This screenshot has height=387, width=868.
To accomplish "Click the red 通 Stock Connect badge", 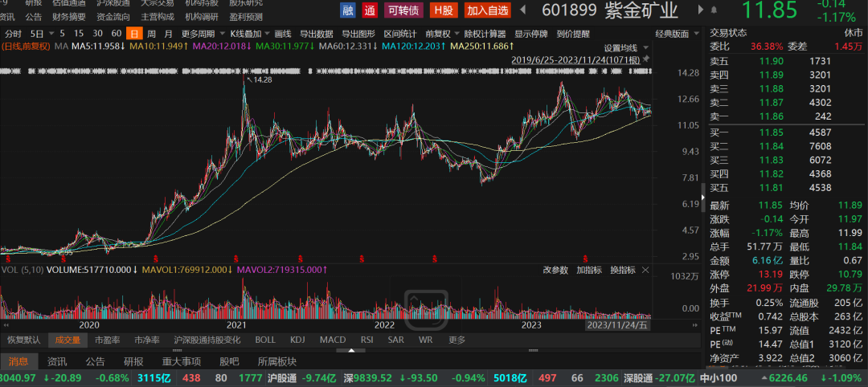I will pos(370,10).
